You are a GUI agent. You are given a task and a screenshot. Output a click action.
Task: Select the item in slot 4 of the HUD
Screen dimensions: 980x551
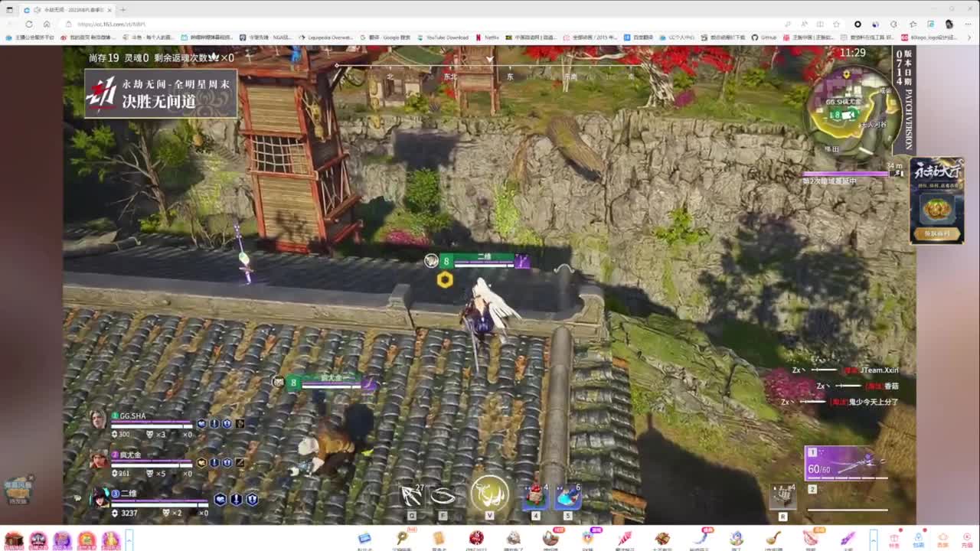click(x=535, y=497)
